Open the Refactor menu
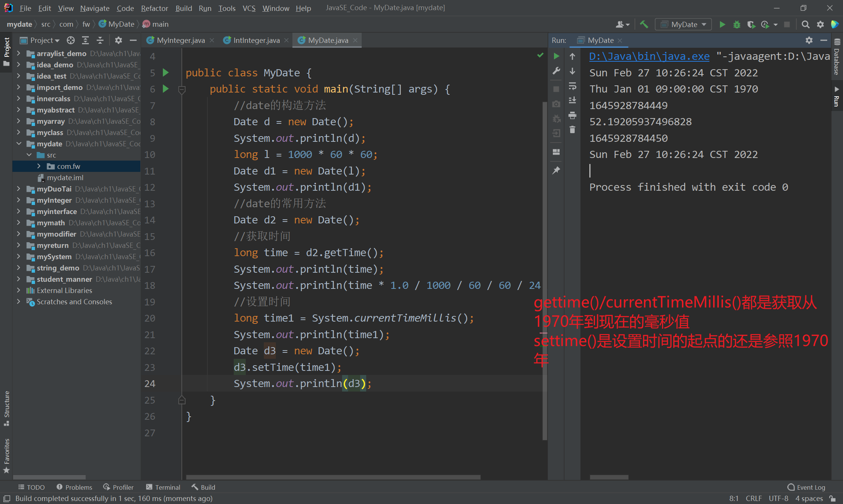843x504 pixels. point(154,8)
